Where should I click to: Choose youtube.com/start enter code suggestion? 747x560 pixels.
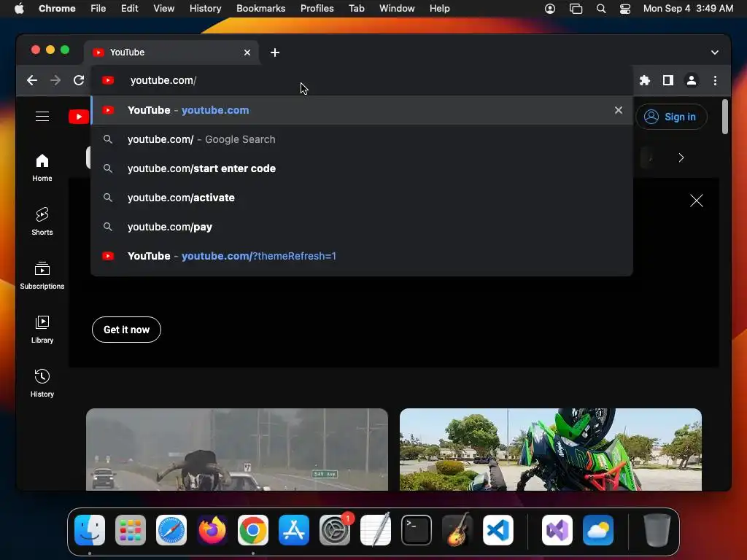pyautogui.click(x=362, y=168)
